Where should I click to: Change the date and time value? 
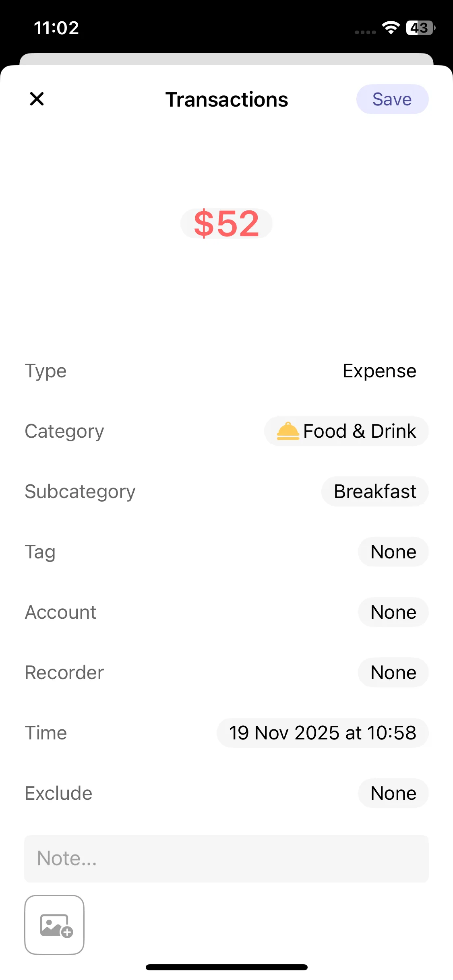point(323,733)
